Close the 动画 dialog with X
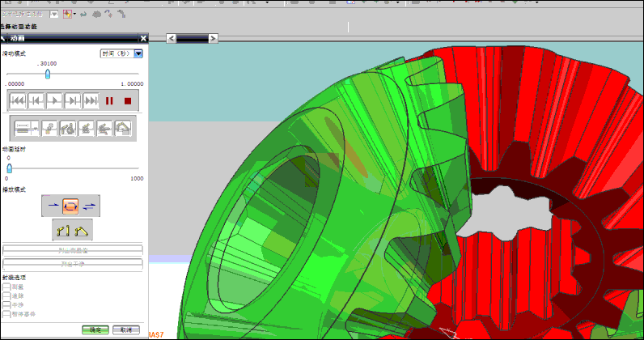Screen dimensions: 644x340 (143, 38)
